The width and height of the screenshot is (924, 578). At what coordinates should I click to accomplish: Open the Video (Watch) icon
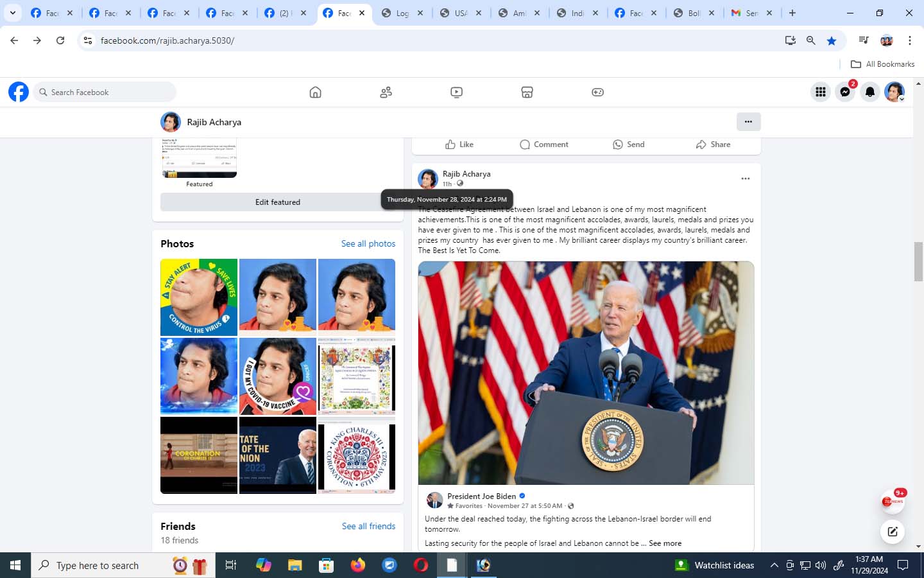456,92
